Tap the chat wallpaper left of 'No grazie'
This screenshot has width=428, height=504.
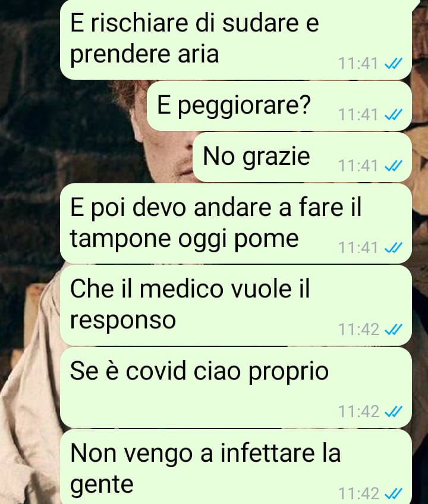point(96,157)
